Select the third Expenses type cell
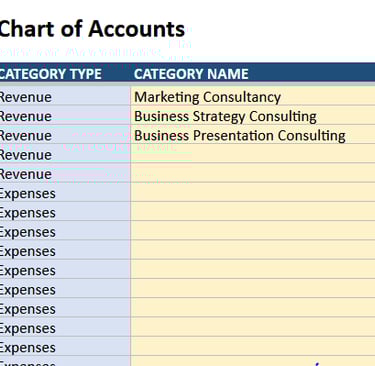 [x=65, y=232]
